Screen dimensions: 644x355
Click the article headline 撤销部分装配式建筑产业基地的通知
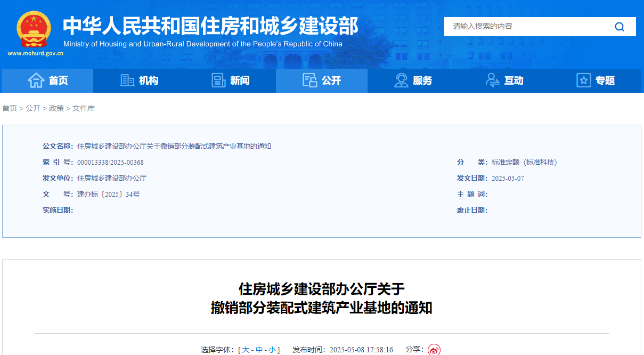coord(322,308)
